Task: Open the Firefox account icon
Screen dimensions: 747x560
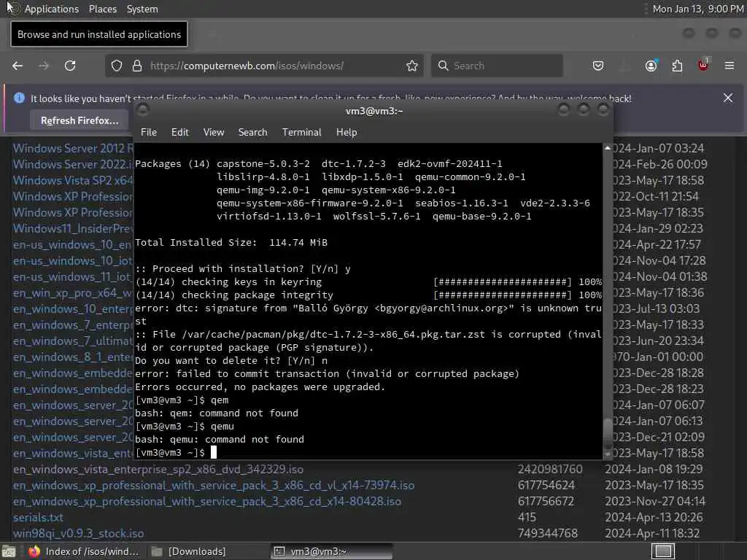Action: 651,66
